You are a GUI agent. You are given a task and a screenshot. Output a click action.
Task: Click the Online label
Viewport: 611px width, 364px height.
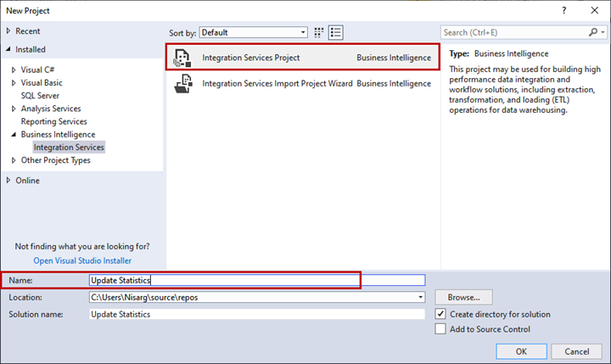(x=27, y=181)
